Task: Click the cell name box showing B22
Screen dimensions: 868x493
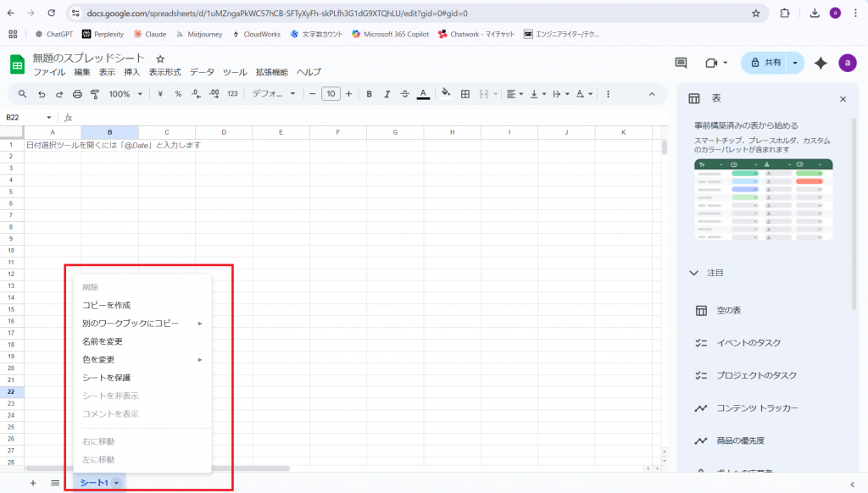Action: coord(24,118)
